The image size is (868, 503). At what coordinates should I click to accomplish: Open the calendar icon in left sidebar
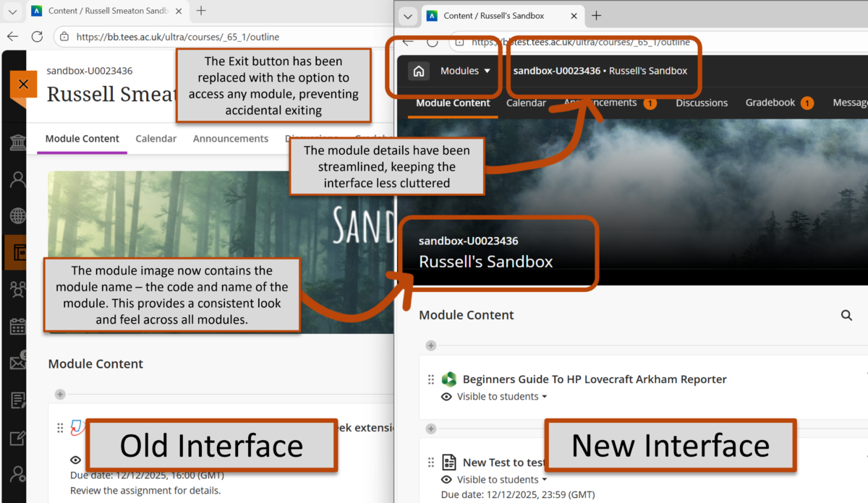[17, 327]
